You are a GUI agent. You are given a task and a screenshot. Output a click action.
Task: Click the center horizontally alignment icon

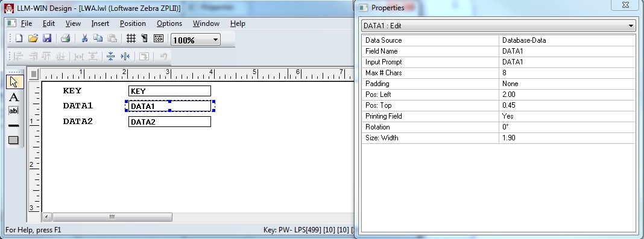coord(125,56)
